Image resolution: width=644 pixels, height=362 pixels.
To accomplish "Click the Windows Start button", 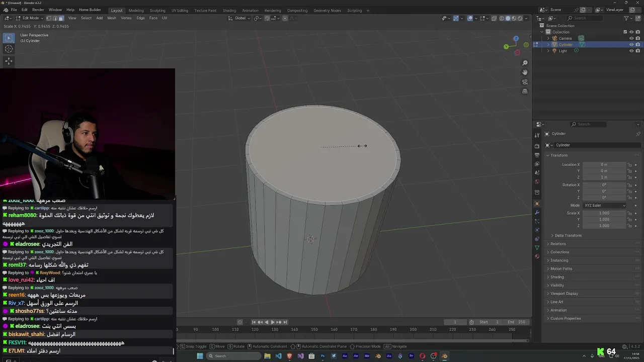I will [x=200, y=356].
